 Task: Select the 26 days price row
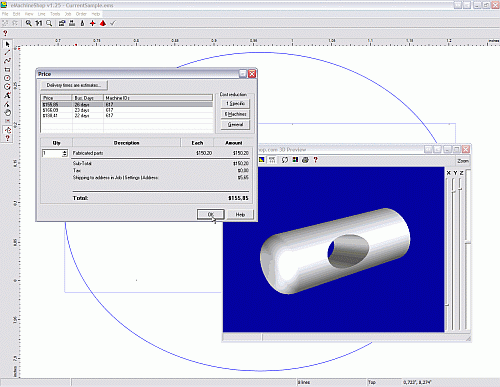click(127, 105)
